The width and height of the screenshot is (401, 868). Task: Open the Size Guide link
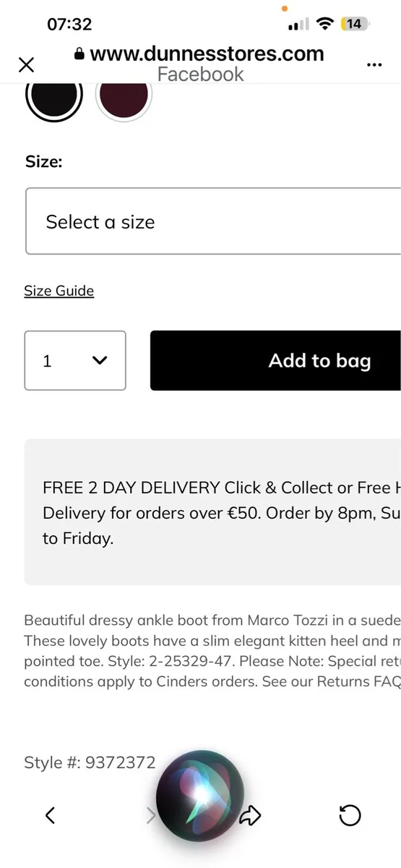tap(59, 291)
